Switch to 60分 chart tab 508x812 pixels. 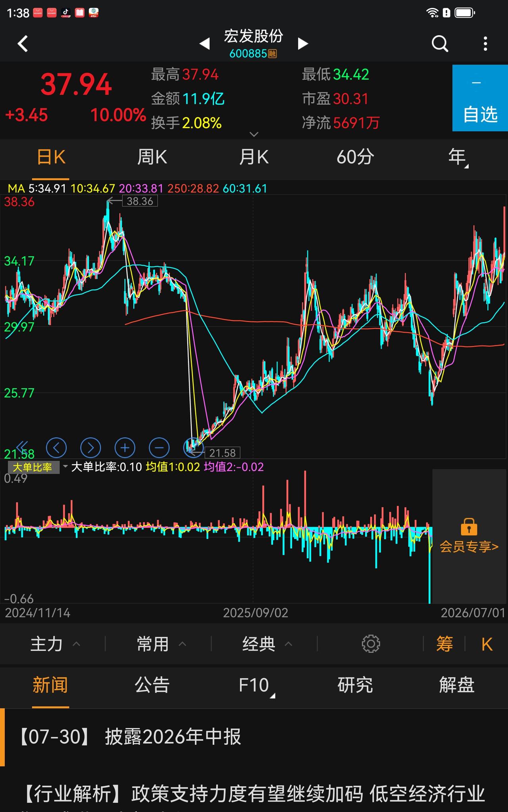(355, 157)
